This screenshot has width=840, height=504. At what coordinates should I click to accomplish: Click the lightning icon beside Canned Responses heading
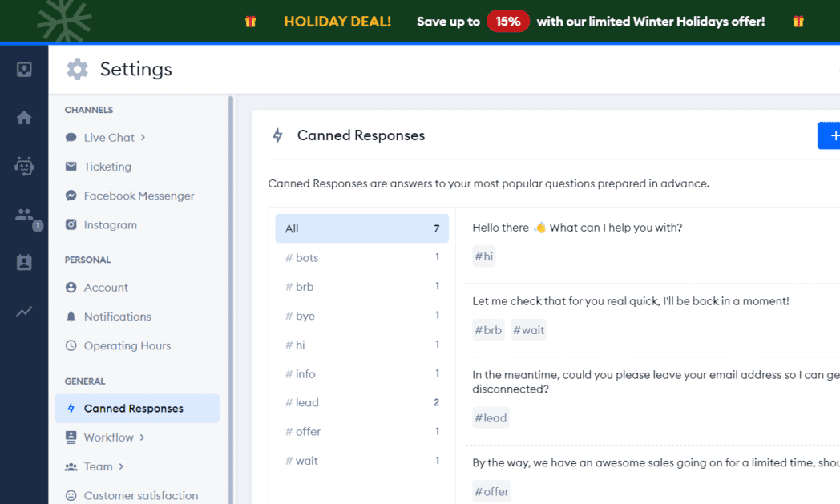tap(277, 135)
